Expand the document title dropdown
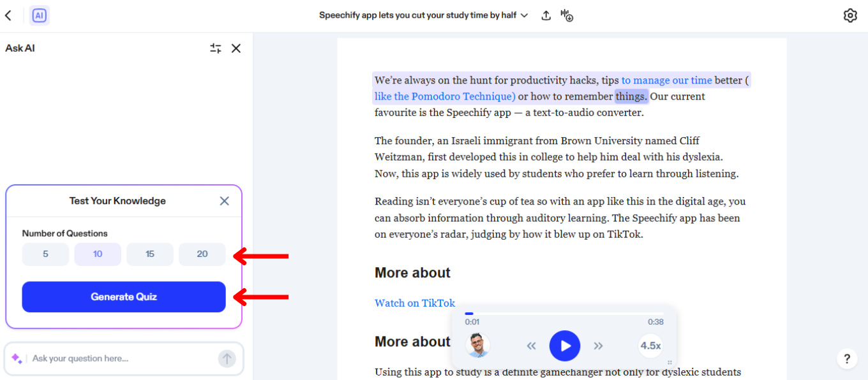 click(x=524, y=15)
